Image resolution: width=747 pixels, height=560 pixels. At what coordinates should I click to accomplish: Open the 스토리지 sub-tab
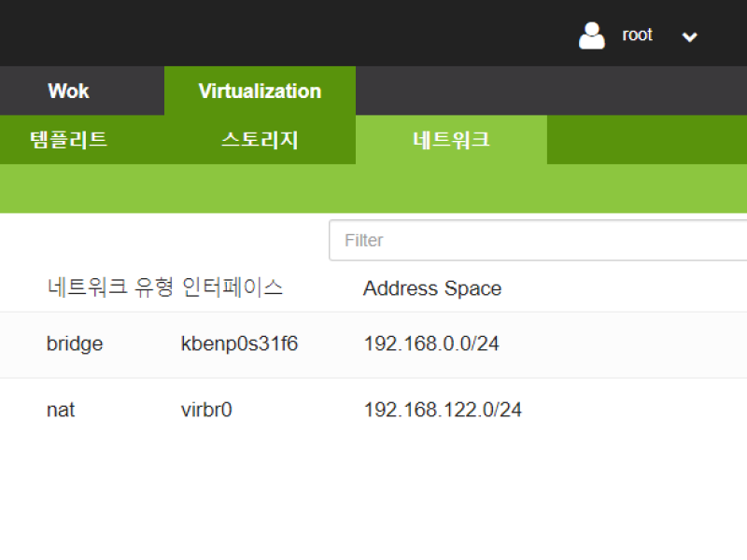pyautogui.click(x=261, y=140)
